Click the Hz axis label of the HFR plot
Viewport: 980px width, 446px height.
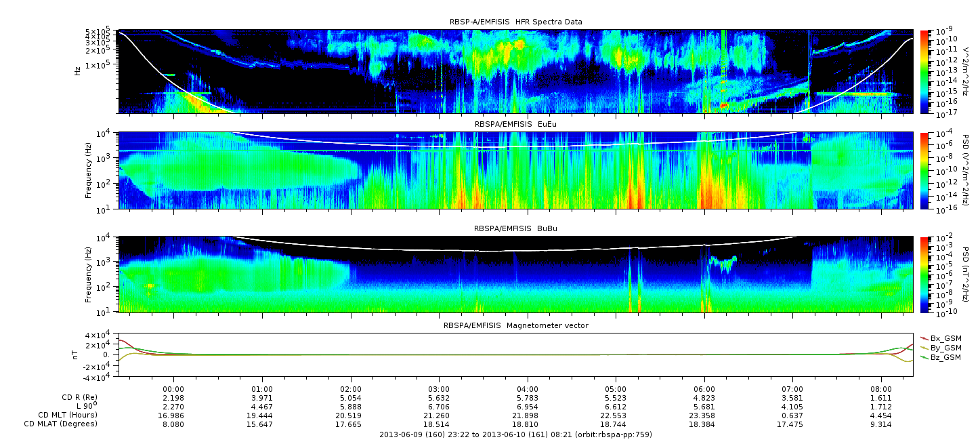coord(79,70)
